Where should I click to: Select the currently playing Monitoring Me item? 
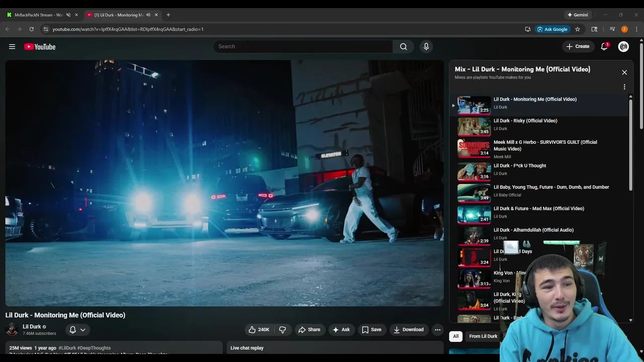pyautogui.click(x=538, y=105)
